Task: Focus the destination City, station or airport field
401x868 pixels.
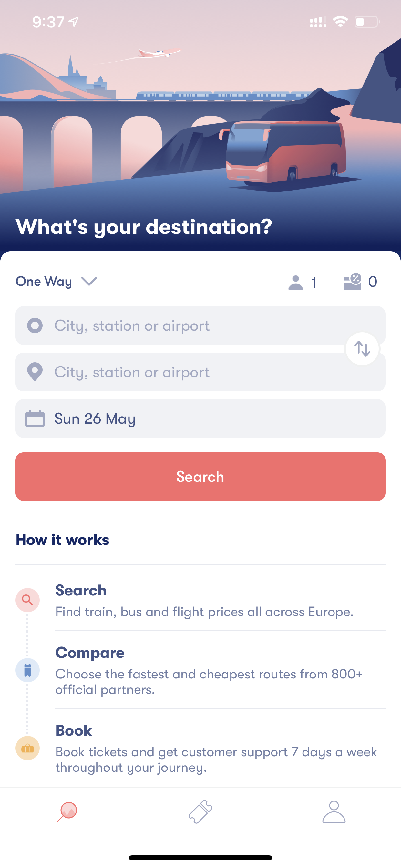Action: (200, 372)
